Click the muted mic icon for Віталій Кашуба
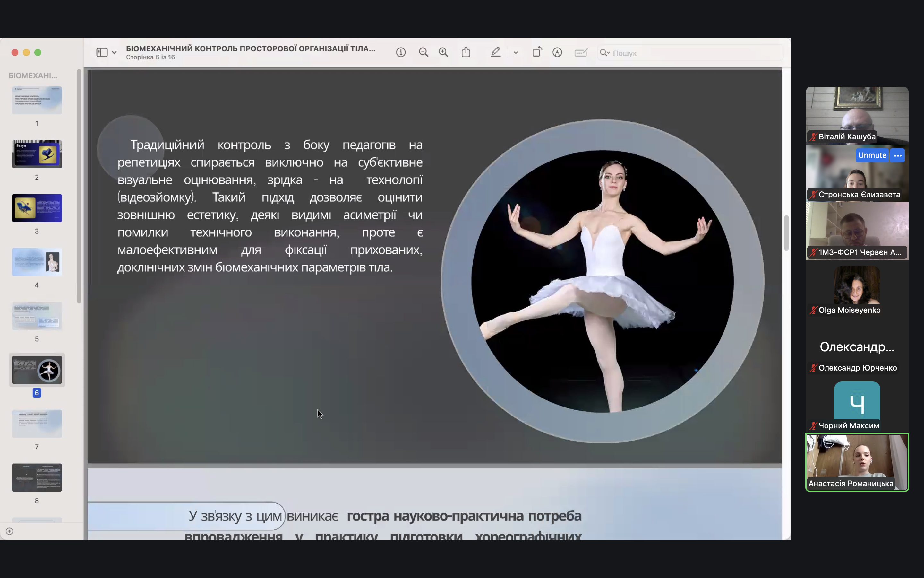Image resolution: width=924 pixels, height=578 pixels. (x=813, y=137)
